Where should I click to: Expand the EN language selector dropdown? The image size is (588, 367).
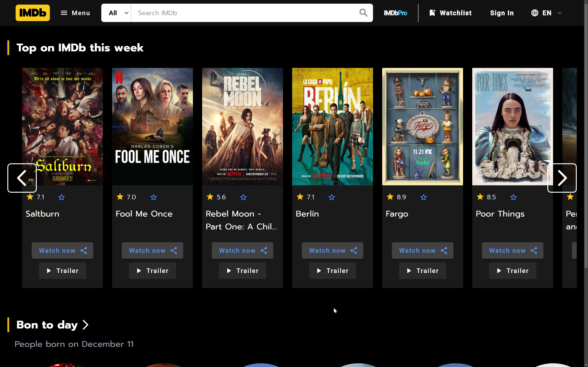(546, 13)
